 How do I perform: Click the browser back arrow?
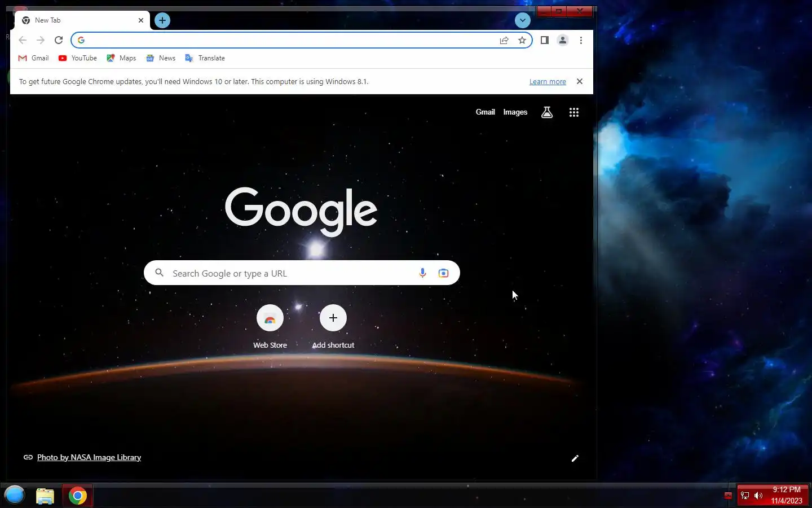click(23, 40)
